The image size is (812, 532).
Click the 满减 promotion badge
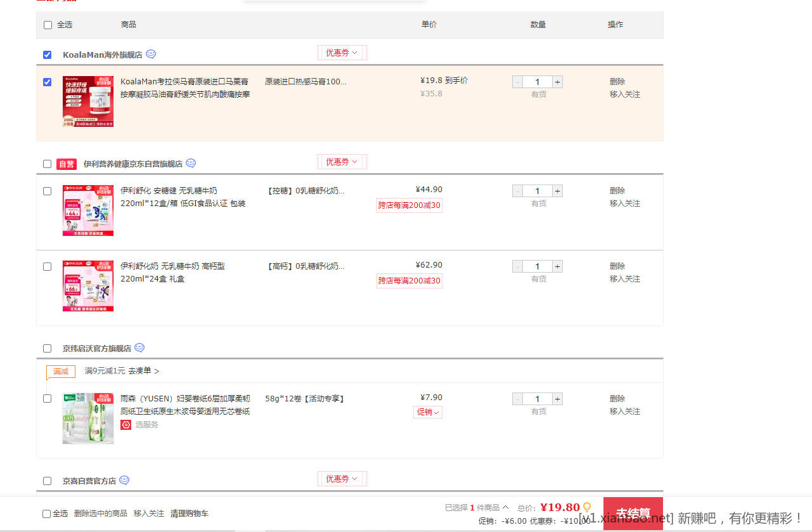click(61, 372)
